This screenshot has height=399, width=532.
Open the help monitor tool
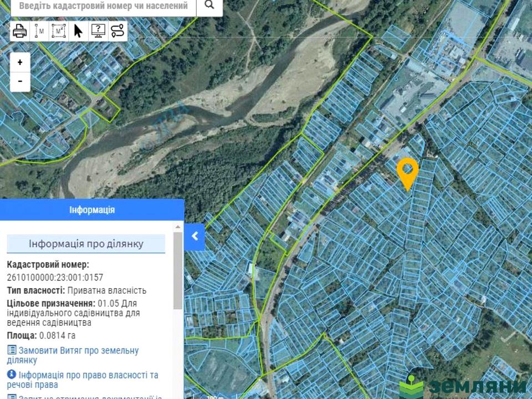pos(98,31)
